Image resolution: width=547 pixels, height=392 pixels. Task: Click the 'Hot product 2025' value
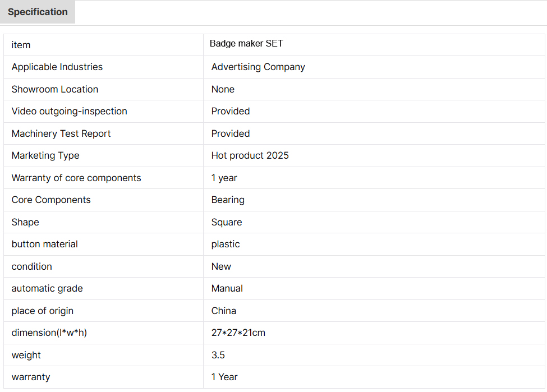(x=250, y=155)
